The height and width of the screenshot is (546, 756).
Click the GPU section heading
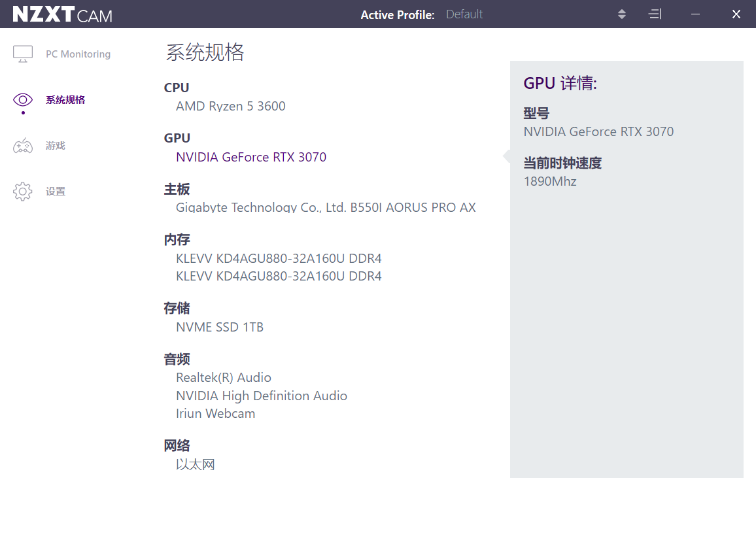[177, 139]
